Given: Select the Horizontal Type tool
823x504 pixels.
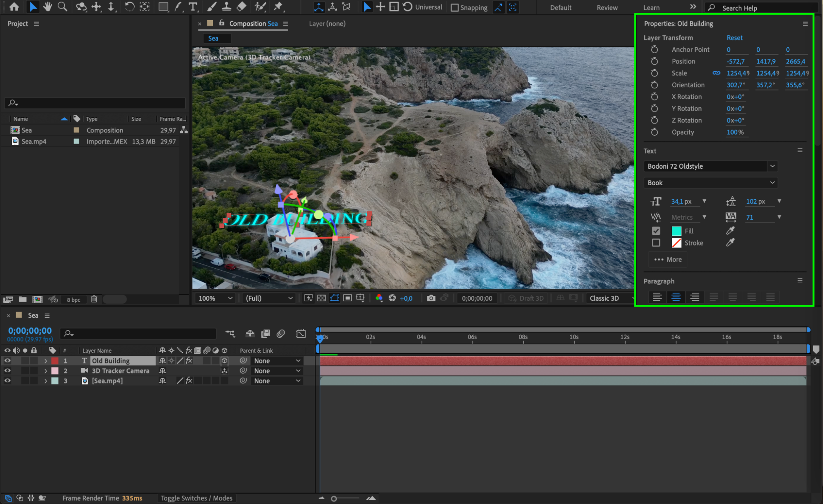Looking at the screenshot, I should click(x=193, y=7).
